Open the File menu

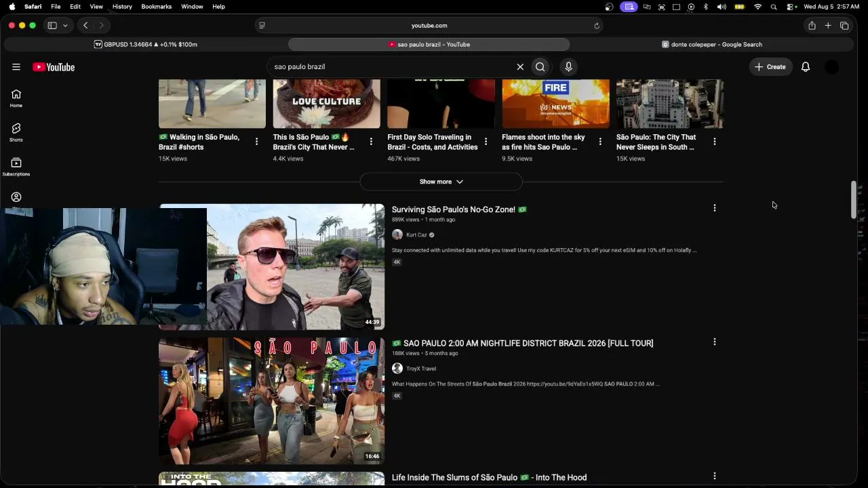pyautogui.click(x=56, y=7)
